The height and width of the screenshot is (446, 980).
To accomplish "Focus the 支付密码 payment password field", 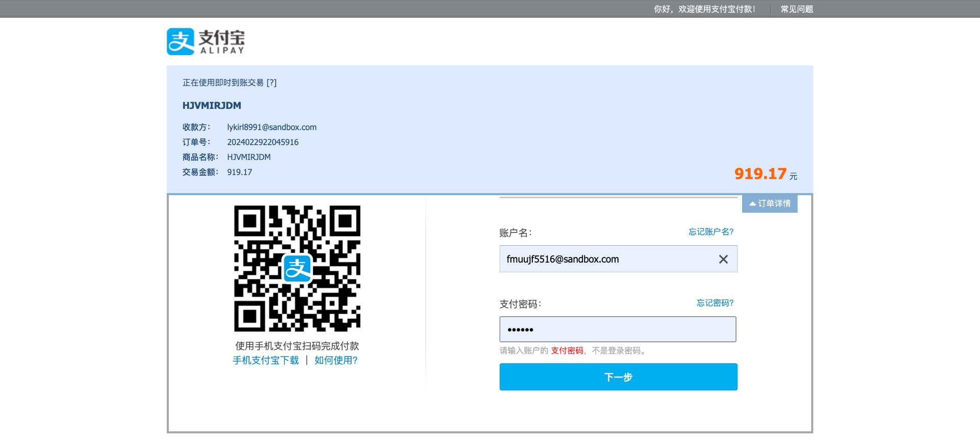I will coord(618,330).
